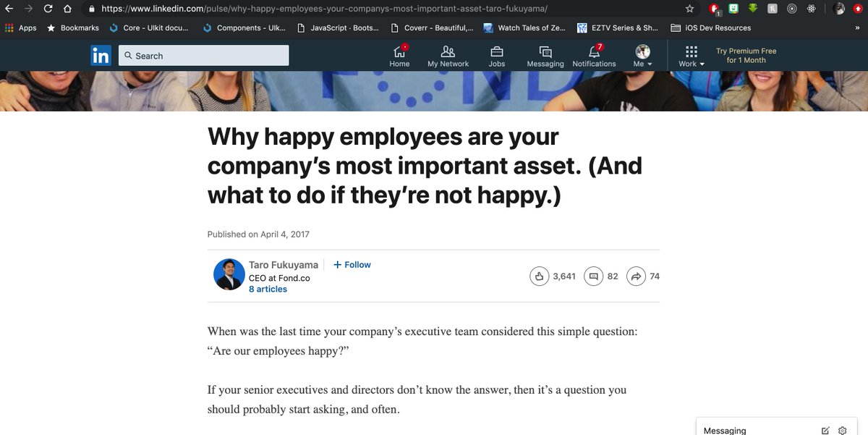Follow Taro Fukuyama
This screenshot has width=868, height=435.
(352, 265)
